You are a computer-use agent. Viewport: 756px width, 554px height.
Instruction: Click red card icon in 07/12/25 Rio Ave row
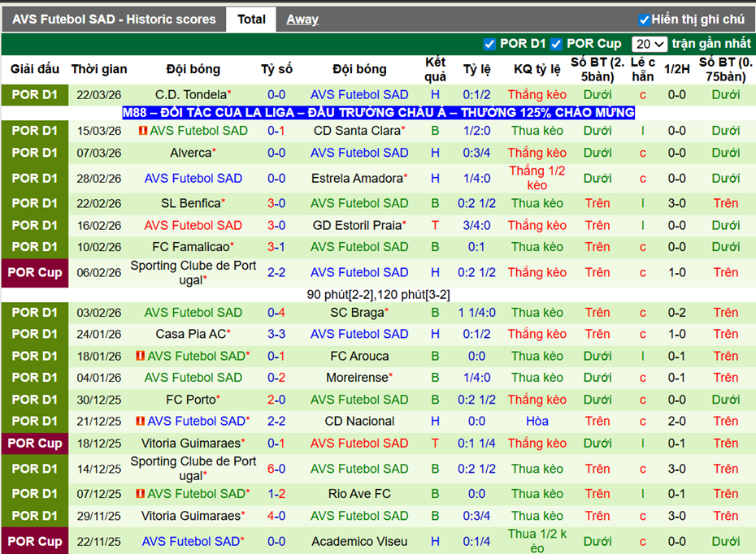[140, 494]
